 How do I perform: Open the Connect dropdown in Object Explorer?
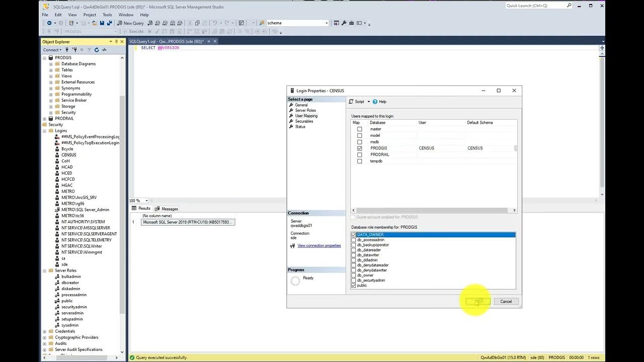[52, 50]
